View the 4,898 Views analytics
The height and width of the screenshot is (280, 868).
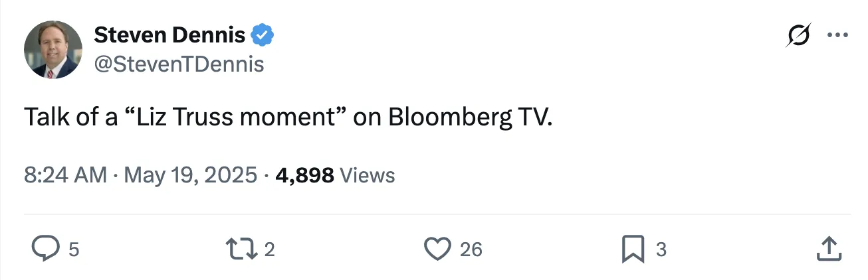(x=334, y=175)
